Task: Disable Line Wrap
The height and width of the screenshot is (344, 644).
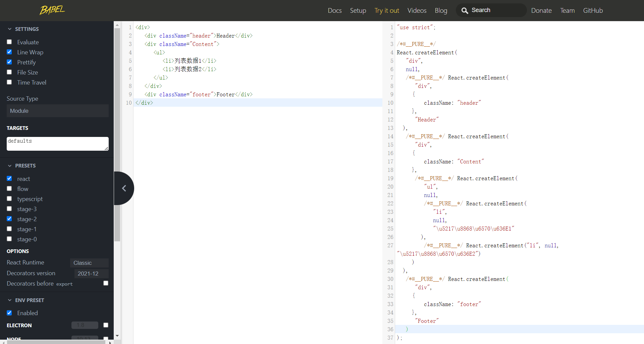Action: (9, 52)
